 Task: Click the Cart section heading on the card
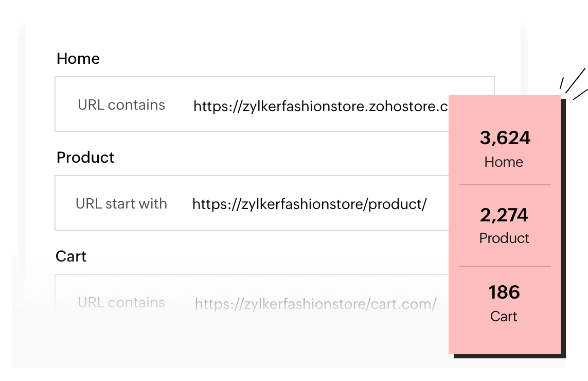(x=71, y=256)
